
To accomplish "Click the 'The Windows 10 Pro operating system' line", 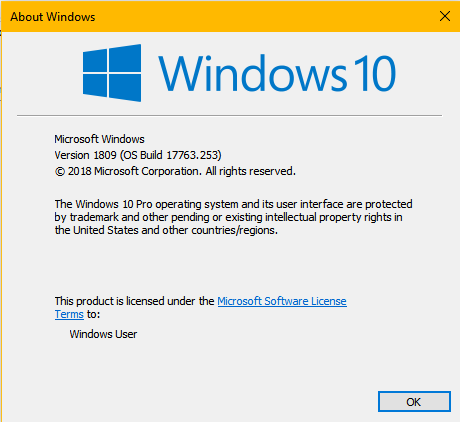I will tap(233, 204).
